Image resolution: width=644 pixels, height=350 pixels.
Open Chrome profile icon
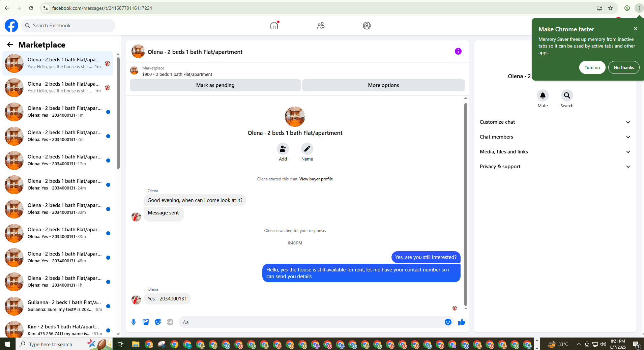(627, 8)
